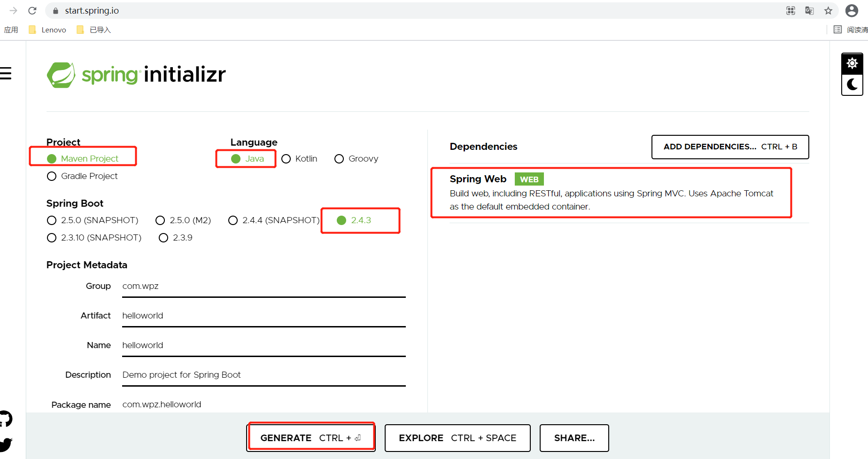
Task: Select Spring Boot 2.5.0 (SNAPSHOT)
Action: (x=93, y=220)
